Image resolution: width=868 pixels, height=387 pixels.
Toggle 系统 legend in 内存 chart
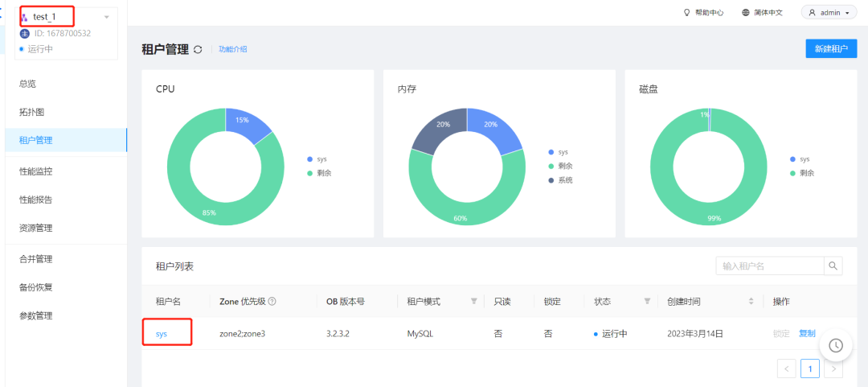(560, 180)
